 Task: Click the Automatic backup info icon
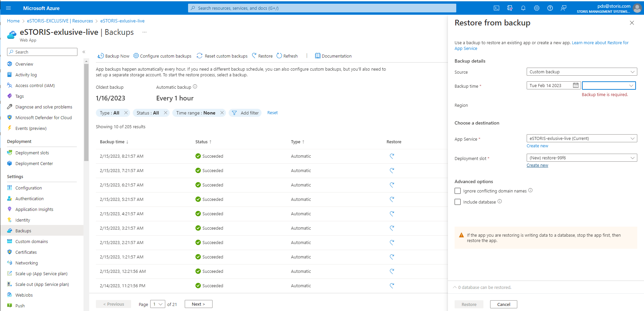195,87
